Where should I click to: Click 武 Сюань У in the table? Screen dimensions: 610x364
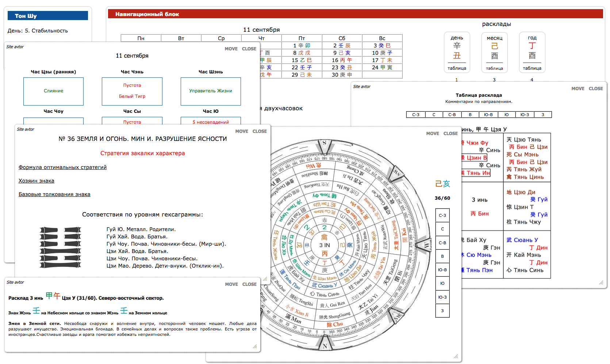point(522,240)
